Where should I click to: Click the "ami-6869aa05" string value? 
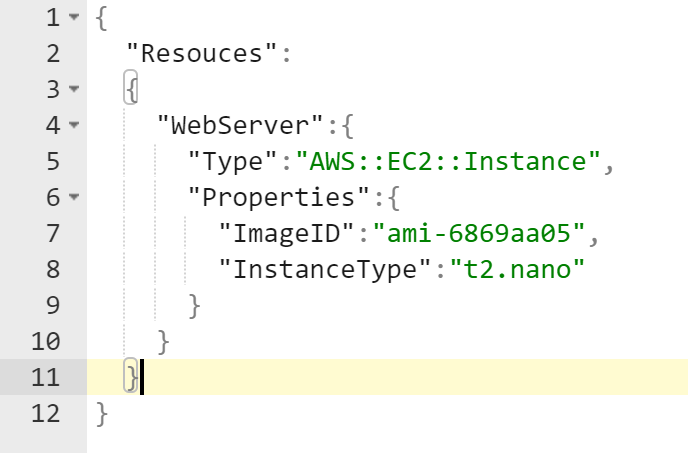(479, 233)
